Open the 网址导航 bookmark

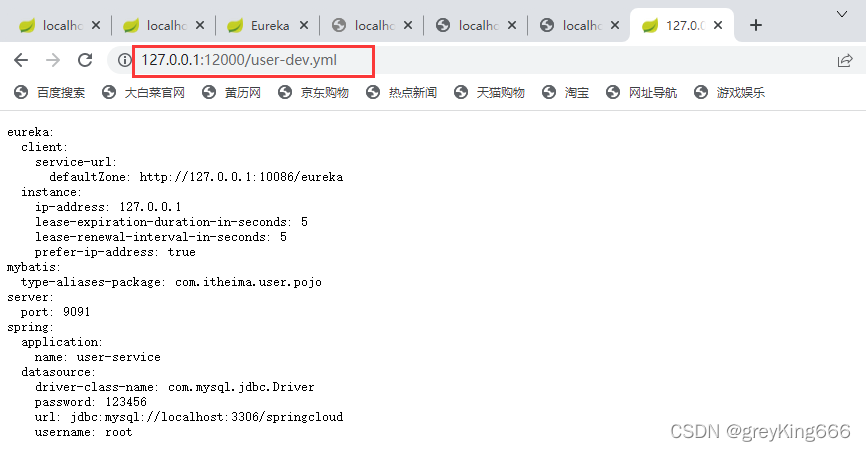tap(641, 92)
